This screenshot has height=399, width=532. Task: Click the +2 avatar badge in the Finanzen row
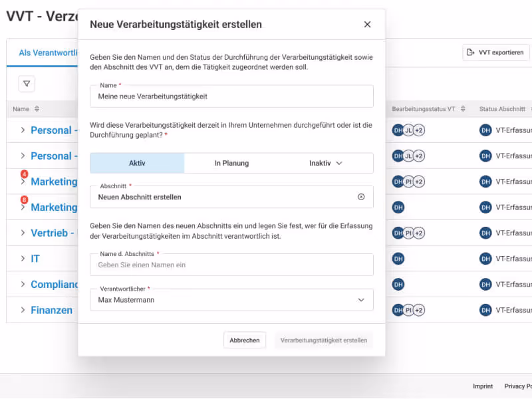pyautogui.click(x=419, y=310)
